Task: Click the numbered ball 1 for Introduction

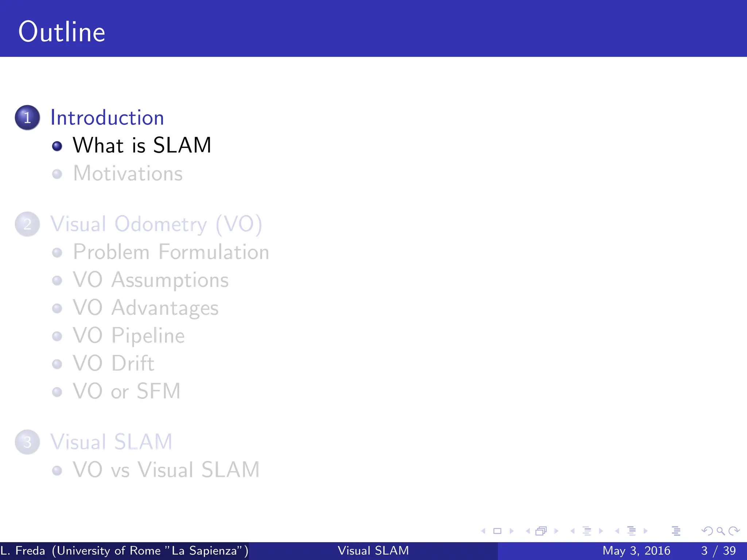Action: click(27, 117)
